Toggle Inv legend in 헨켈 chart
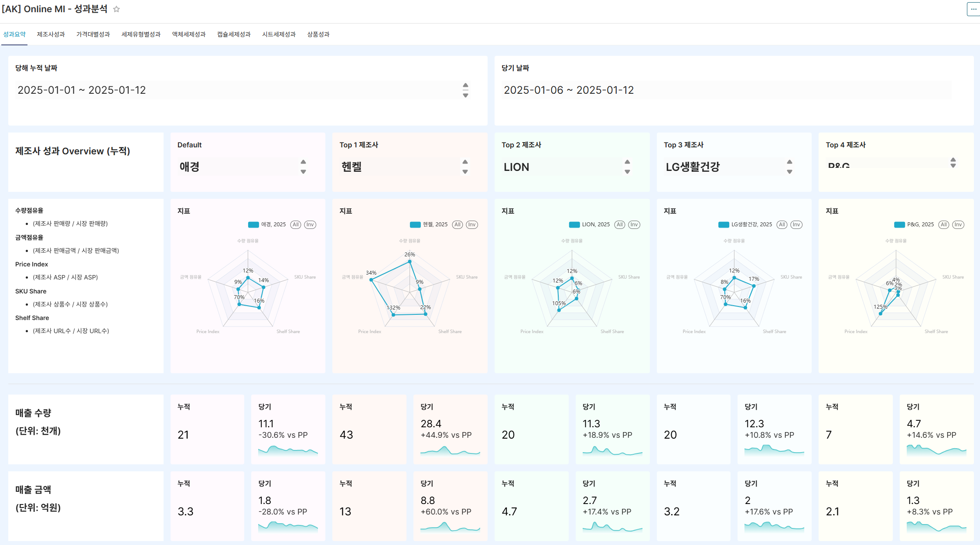980x545 pixels. (x=472, y=225)
